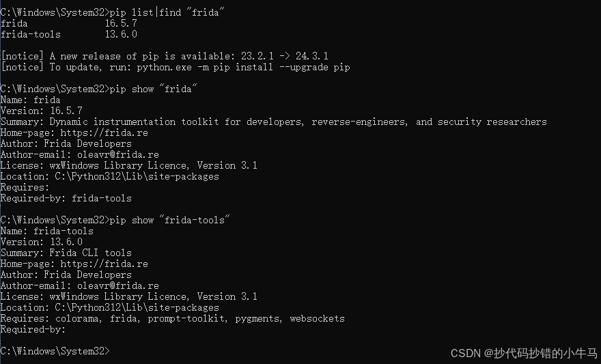This screenshot has height=364, width=601.
Task: Click the frida package's author email address
Action: pos(117,155)
